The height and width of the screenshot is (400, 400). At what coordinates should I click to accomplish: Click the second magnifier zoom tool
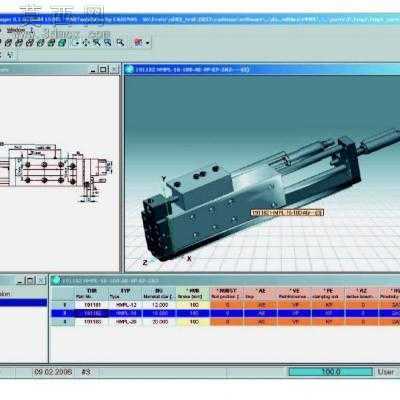click(108, 43)
